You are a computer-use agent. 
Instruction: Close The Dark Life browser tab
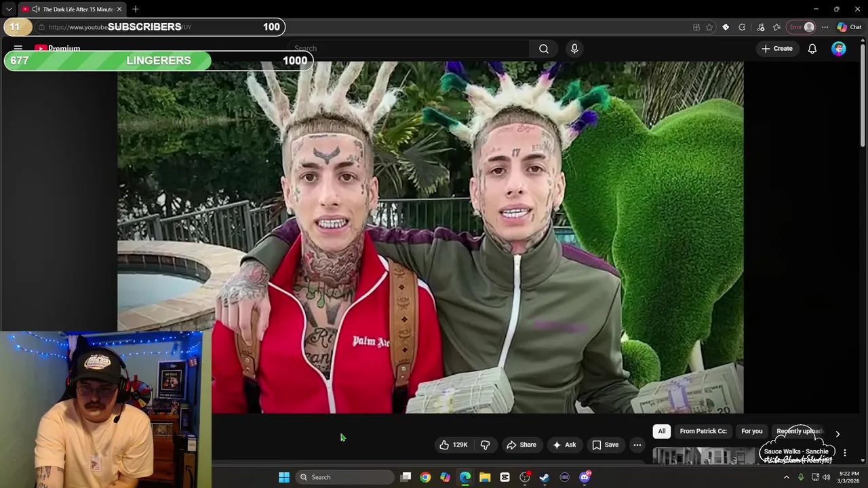pos(119,9)
